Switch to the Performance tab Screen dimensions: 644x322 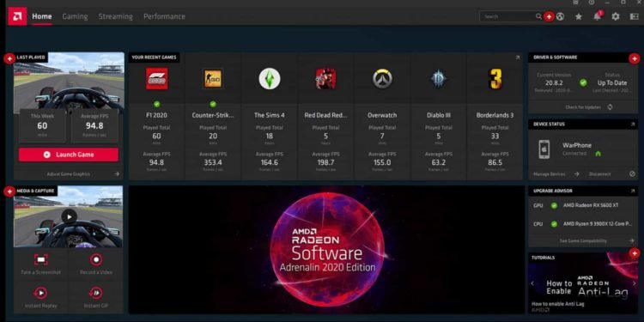pyautogui.click(x=164, y=16)
